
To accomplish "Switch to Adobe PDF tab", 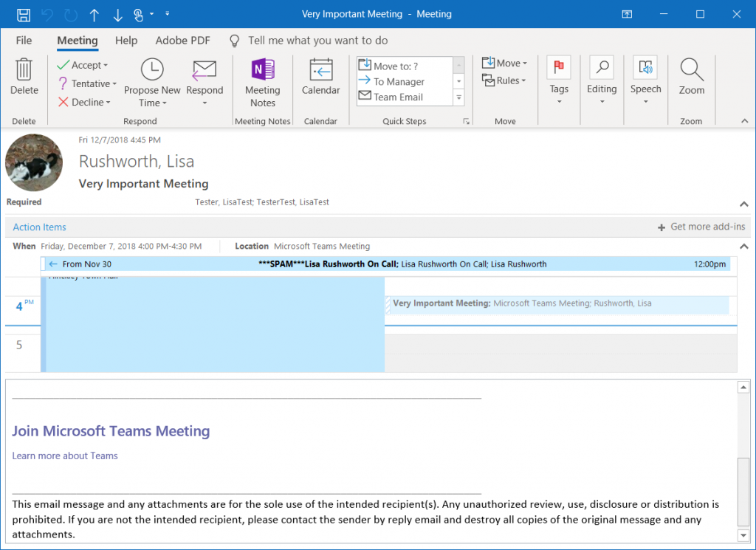I will click(x=183, y=41).
